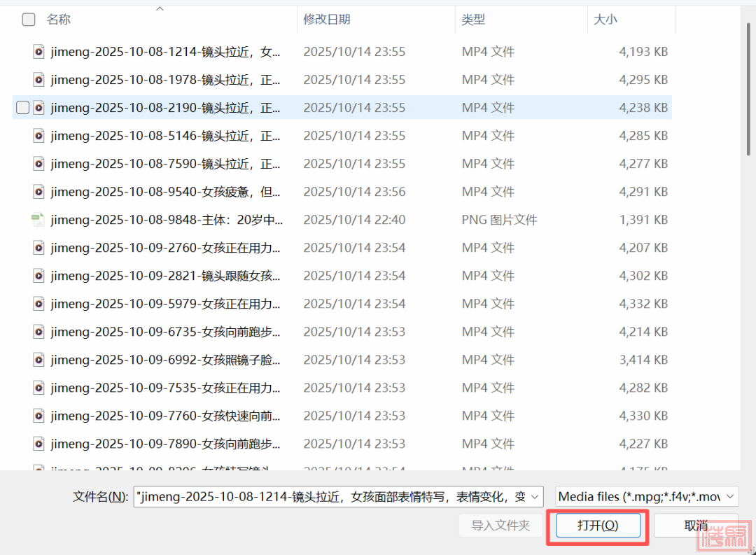Open the Media files type filter dropdown
This screenshot has height=555, width=756.
730,497
